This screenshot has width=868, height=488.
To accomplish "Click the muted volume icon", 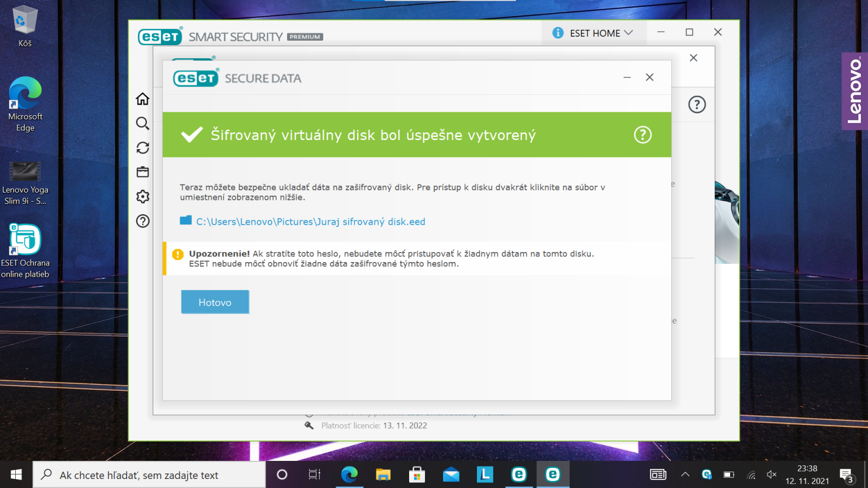I will click(772, 474).
